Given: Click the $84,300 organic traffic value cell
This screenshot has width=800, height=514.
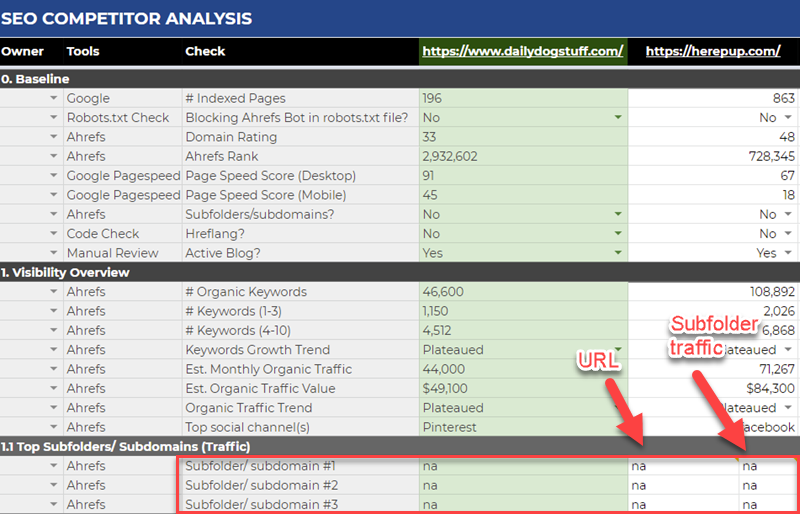Looking at the screenshot, I should (714, 389).
